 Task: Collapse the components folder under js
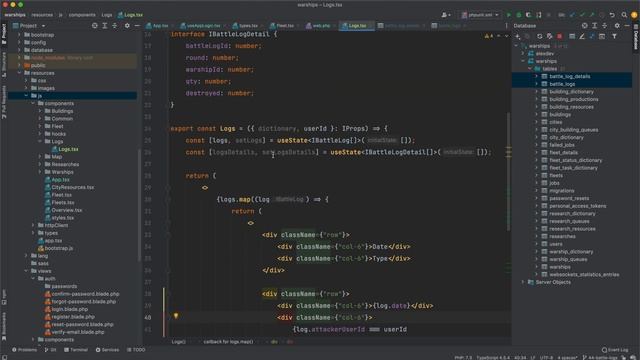click(33, 103)
